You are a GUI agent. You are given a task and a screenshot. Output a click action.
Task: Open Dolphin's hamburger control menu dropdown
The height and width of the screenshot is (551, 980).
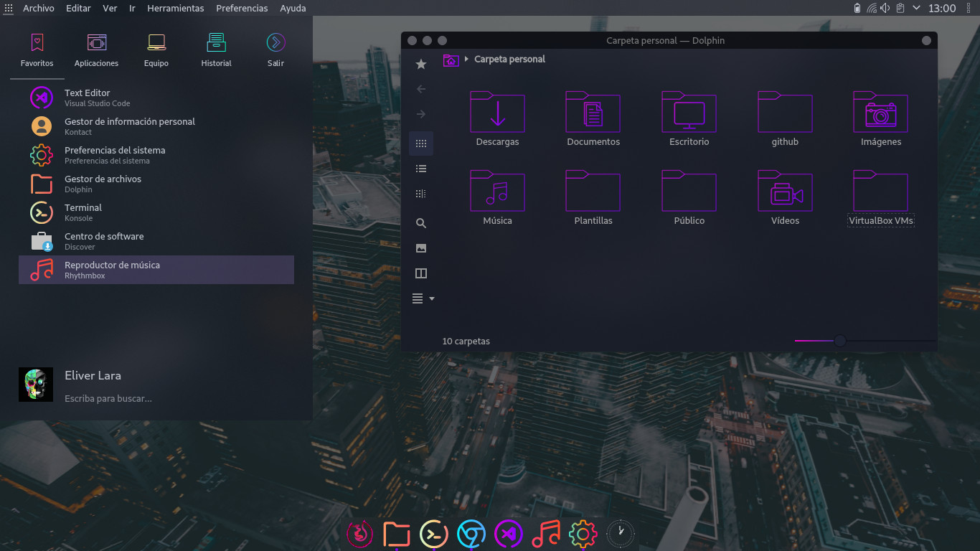point(423,298)
